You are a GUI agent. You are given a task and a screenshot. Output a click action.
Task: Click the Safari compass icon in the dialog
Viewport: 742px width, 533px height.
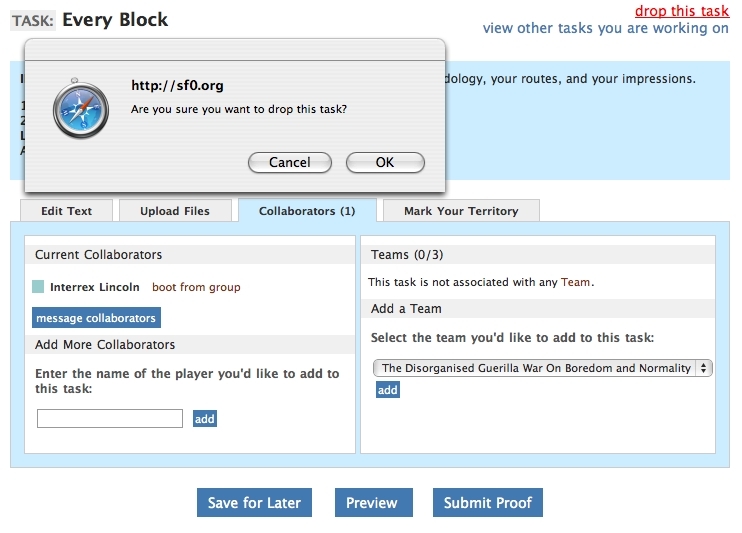[79, 110]
